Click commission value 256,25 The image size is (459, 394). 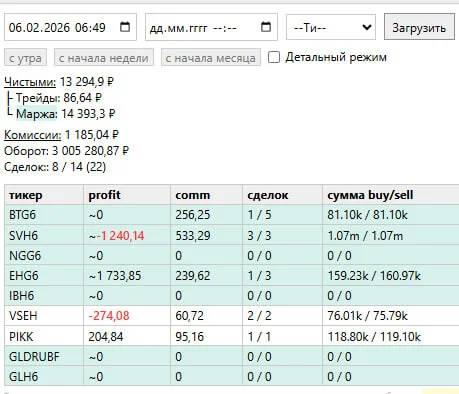point(193,215)
